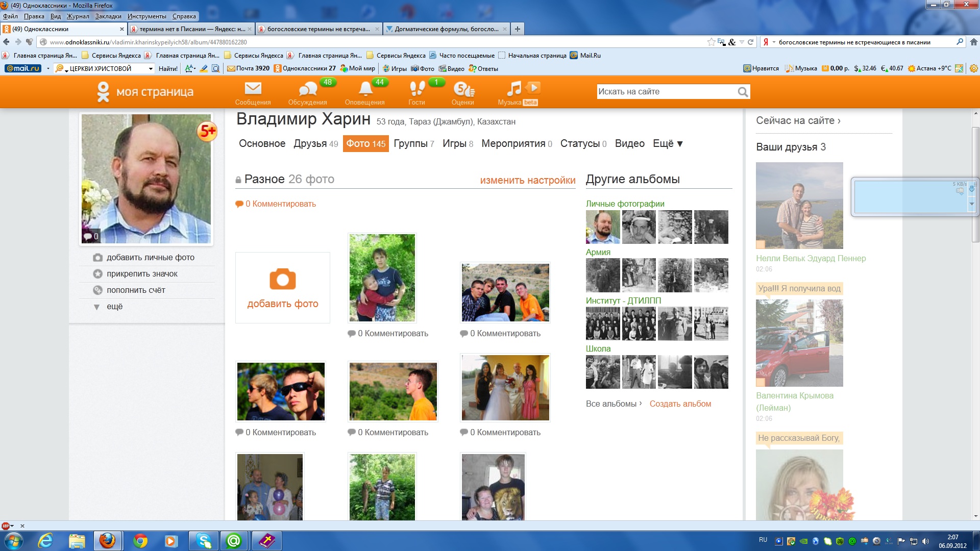Image resolution: width=980 pixels, height=551 pixels.
Task: Open the Гости guests footprints icon
Action: pyautogui.click(x=416, y=89)
